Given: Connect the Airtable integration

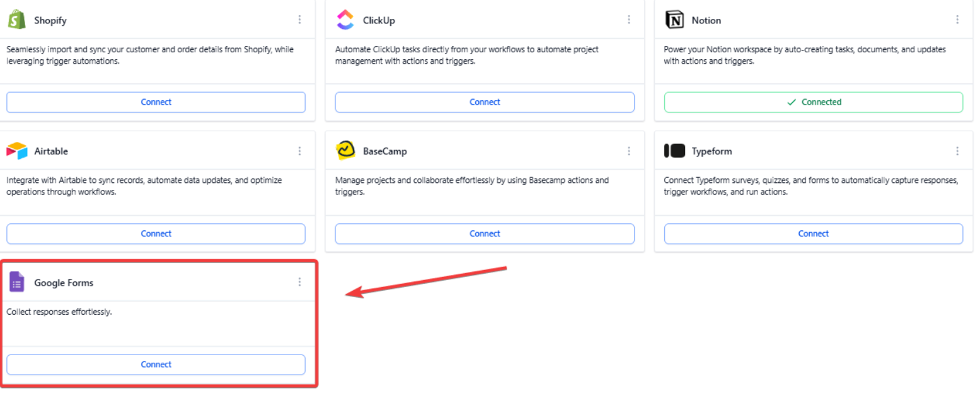Looking at the screenshot, I should pyautogui.click(x=156, y=233).
